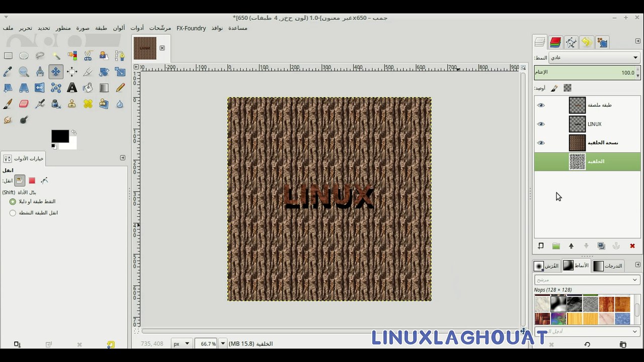Select the Rectangle Select tool
Screen dimensions: 644x362
(8, 56)
